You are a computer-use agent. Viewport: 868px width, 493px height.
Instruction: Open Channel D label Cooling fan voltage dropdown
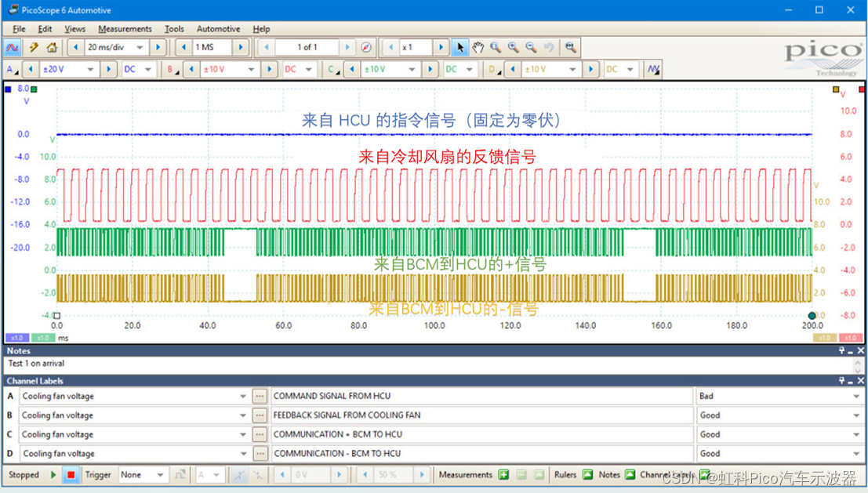tap(242, 454)
